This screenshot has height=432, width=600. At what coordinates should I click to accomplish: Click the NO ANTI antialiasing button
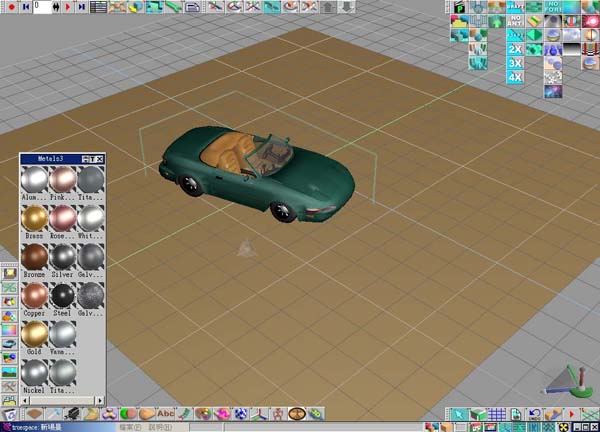pos(515,21)
